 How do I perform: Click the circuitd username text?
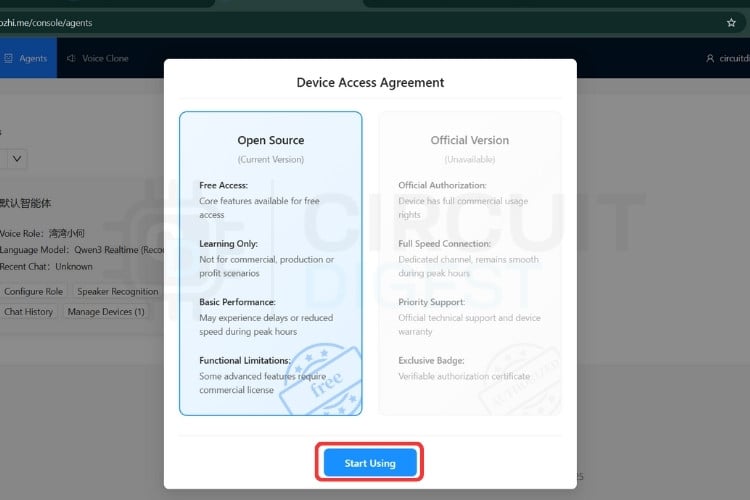[x=734, y=58]
